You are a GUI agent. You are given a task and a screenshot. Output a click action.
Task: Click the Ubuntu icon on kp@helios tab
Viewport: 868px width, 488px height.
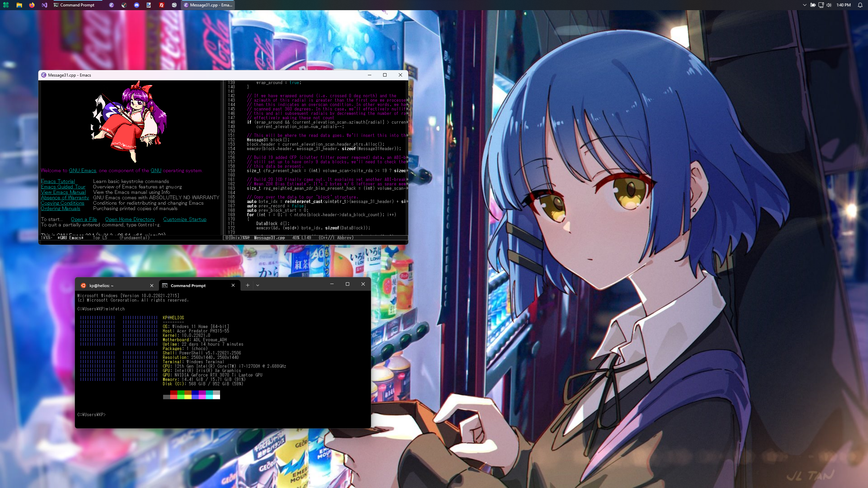pyautogui.click(x=83, y=286)
